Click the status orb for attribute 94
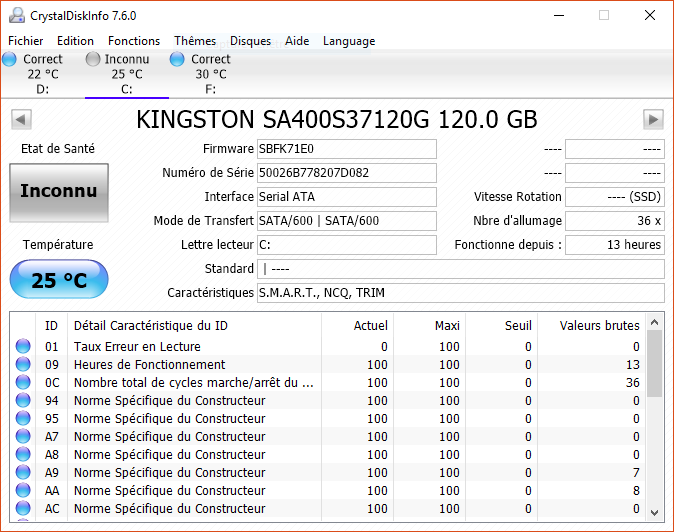 [23, 401]
